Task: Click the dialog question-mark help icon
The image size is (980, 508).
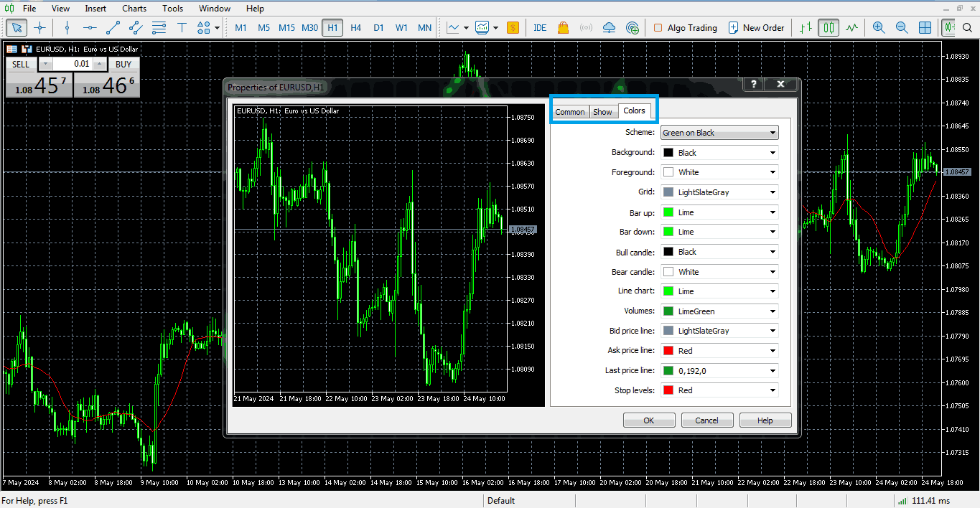Action: [x=753, y=85]
